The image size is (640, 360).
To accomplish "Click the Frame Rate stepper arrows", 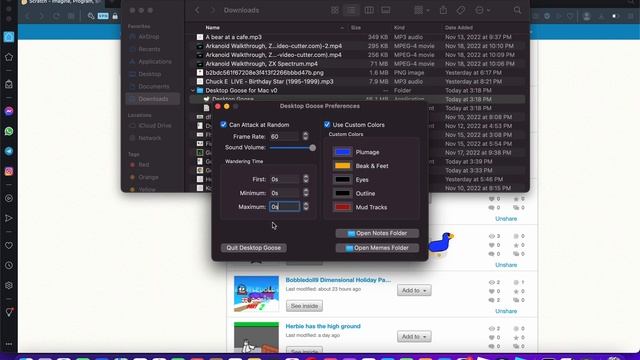I will tap(305, 136).
